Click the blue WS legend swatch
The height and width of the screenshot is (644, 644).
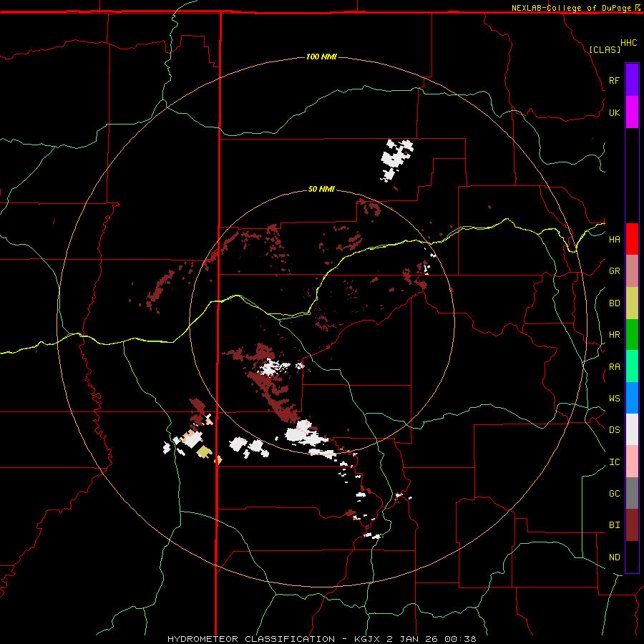(632, 398)
